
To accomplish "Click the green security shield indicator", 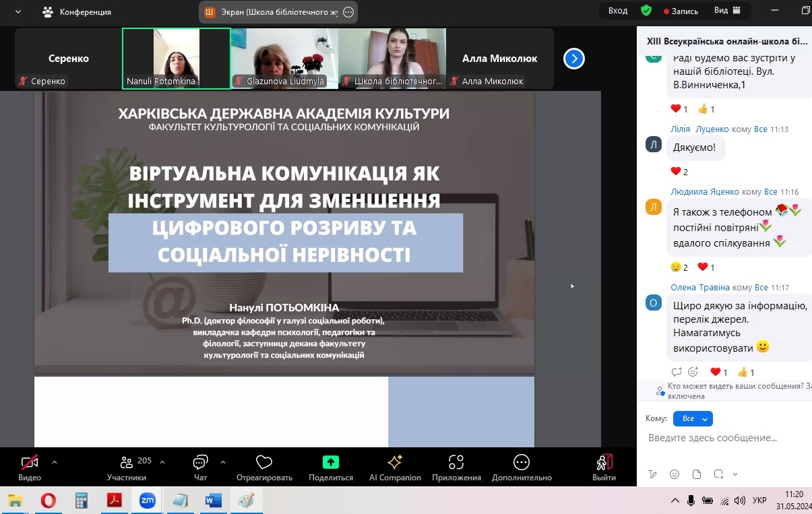I will pyautogui.click(x=646, y=11).
